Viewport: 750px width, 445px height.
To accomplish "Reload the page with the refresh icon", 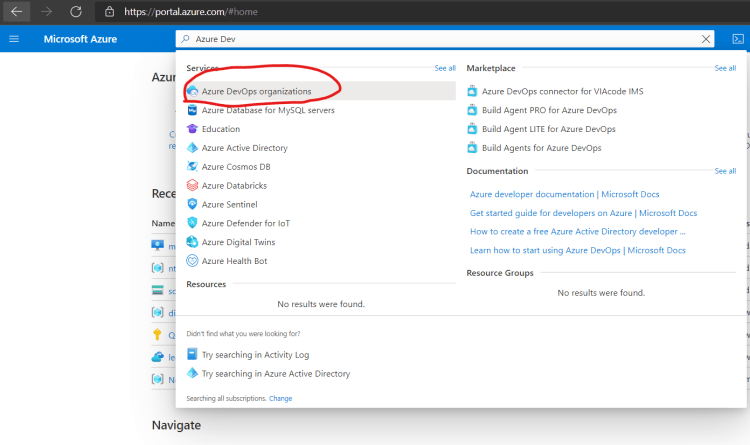I will point(76,11).
